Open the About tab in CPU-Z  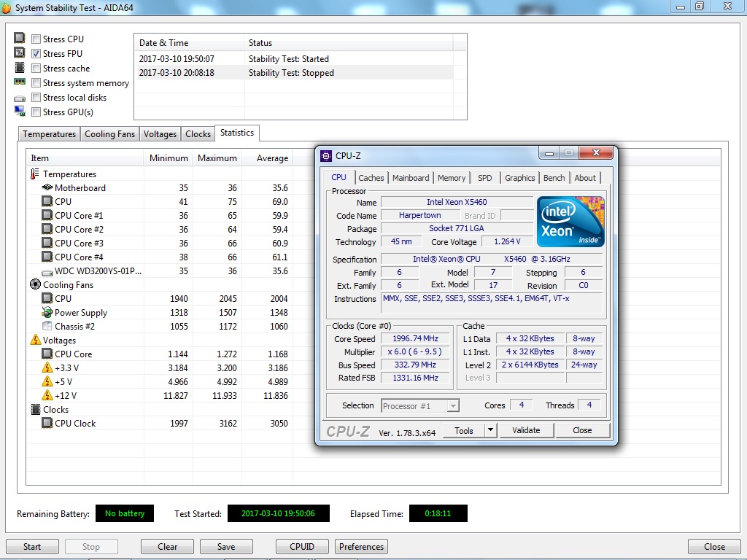[585, 178]
